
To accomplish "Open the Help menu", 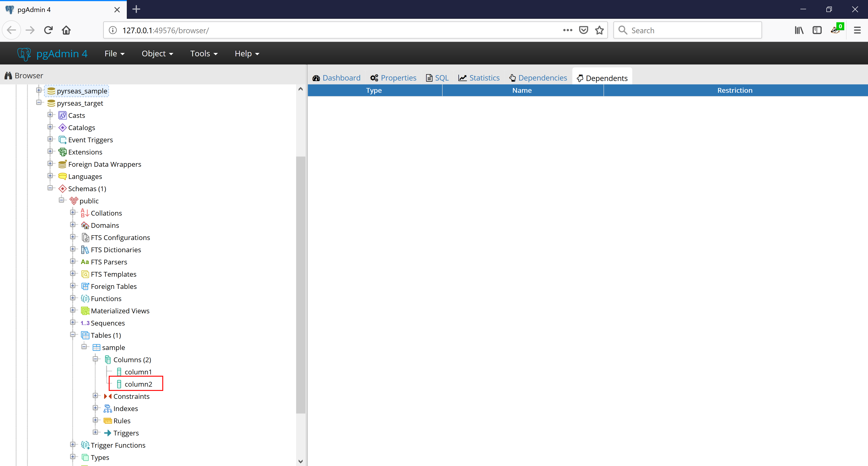I will pos(247,54).
